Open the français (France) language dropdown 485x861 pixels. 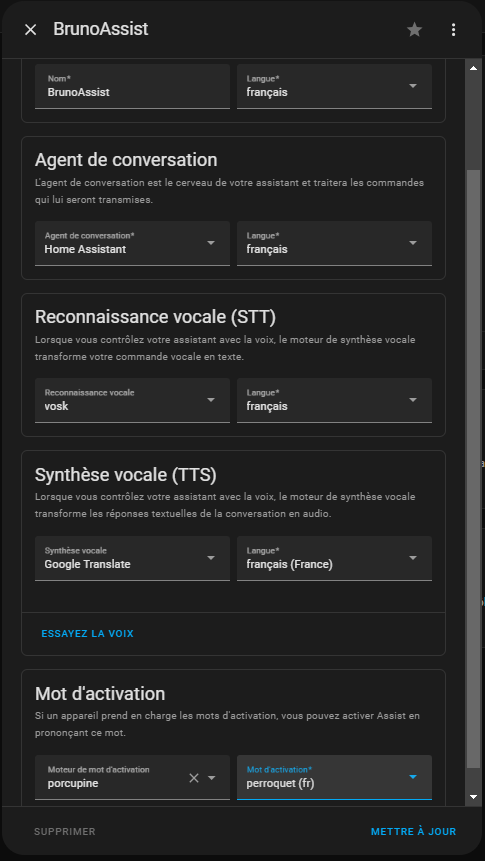coord(334,558)
